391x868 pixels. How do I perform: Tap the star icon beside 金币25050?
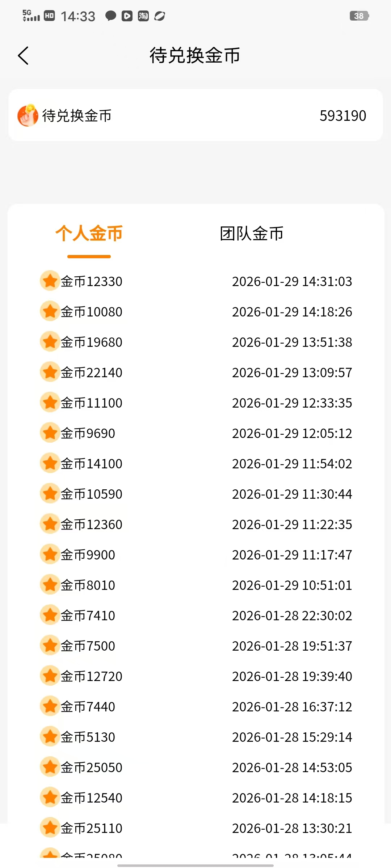(x=50, y=767)
